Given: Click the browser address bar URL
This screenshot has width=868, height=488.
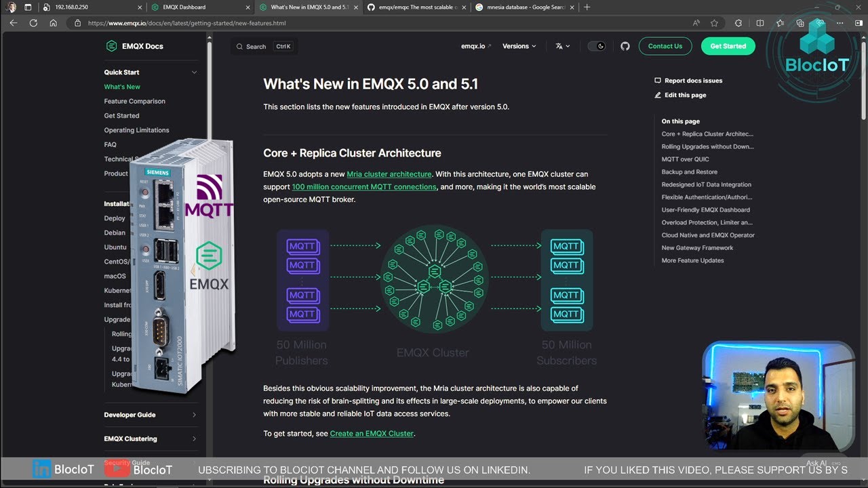Looking at the screenshot, I should tap(186, 22).
